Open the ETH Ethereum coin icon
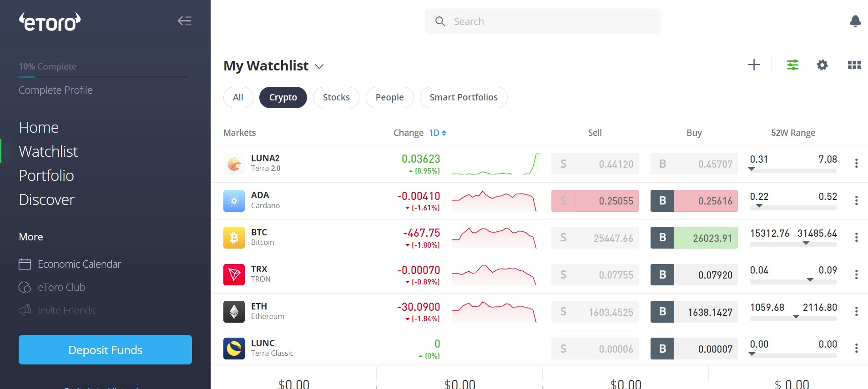 point(234,312)
